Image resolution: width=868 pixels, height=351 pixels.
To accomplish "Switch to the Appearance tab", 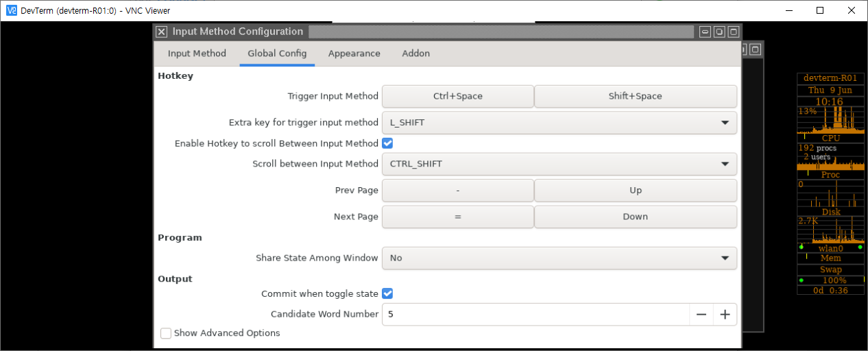I will tap(354, 53).
